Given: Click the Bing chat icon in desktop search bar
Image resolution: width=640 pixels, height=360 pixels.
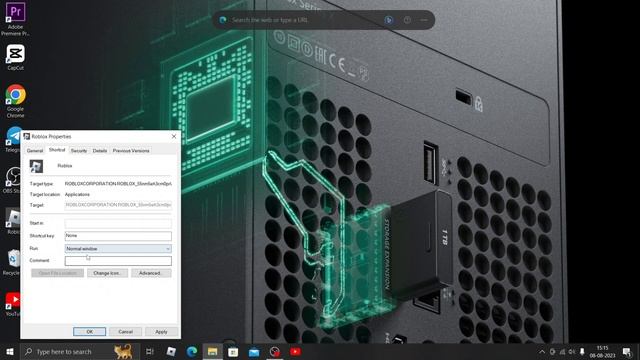Looking at the screenshot, I should [x=389, y=20].
